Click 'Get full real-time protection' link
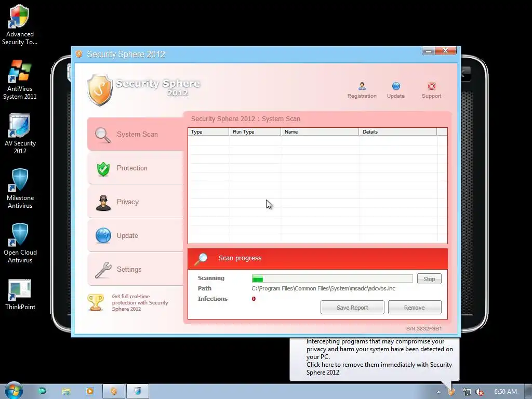 pyautogui.click(x=140, y=302)
